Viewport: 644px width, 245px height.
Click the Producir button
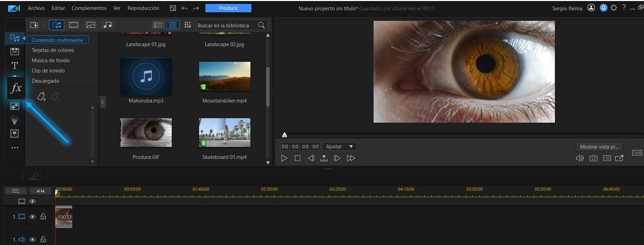pyautogui.click(x=228, y=8)
